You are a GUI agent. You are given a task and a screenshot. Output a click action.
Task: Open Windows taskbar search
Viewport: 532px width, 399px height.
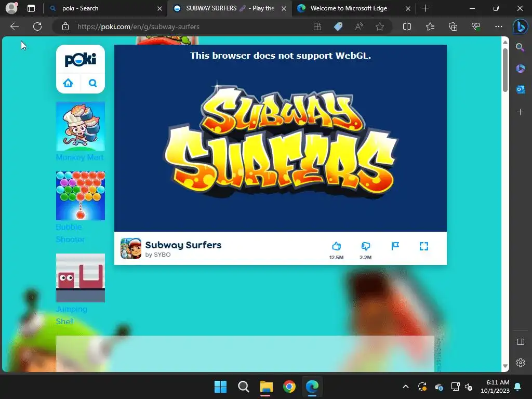243,387
